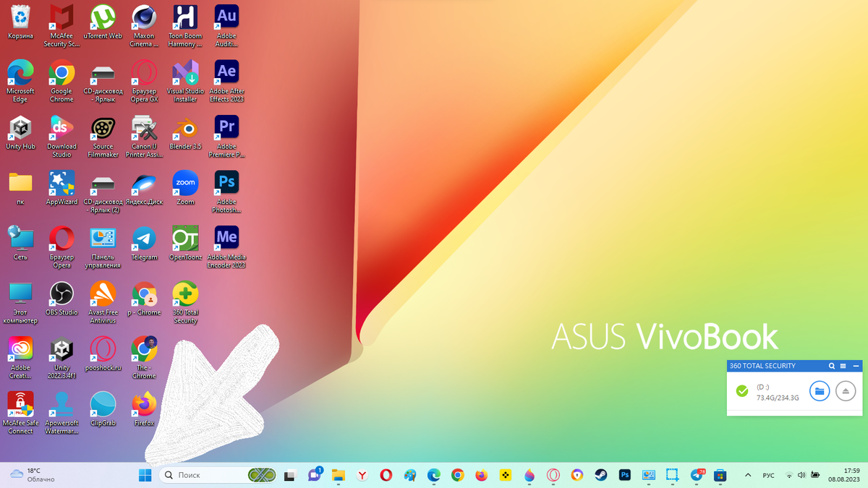This screenshot has width=868, height=488.
Task: Open File Explorer from the taskbar
Action: [x=338, y=475]
